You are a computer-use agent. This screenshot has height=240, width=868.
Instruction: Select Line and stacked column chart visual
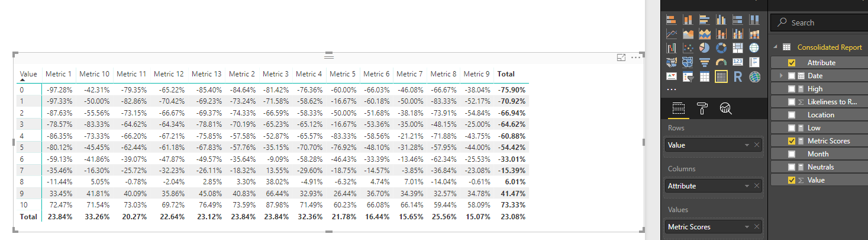721,34
